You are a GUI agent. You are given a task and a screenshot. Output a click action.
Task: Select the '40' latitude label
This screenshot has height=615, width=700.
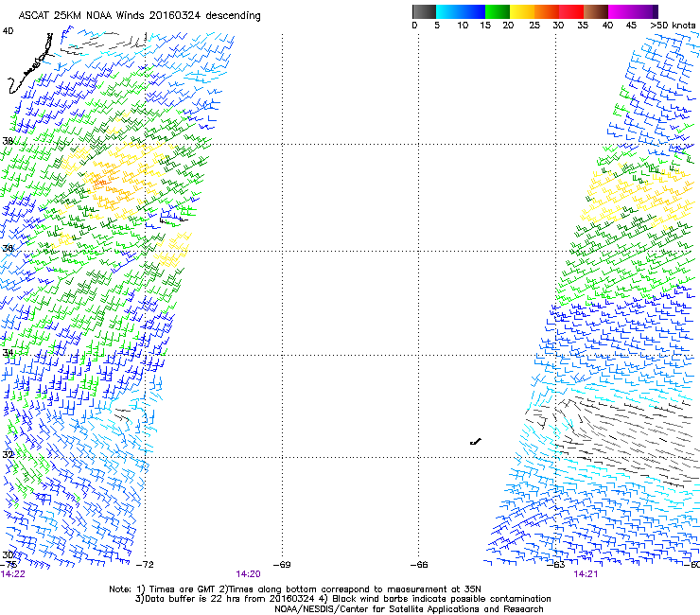pos(8,31)
